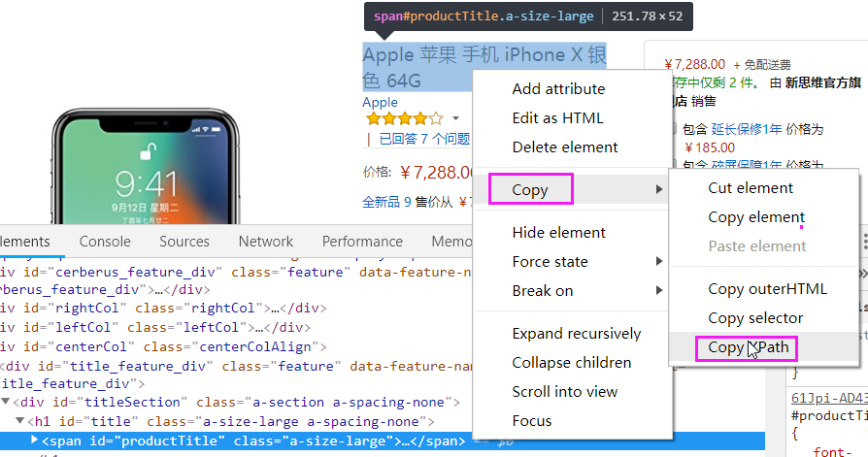Click the Apple brand link

click(380, 102)
